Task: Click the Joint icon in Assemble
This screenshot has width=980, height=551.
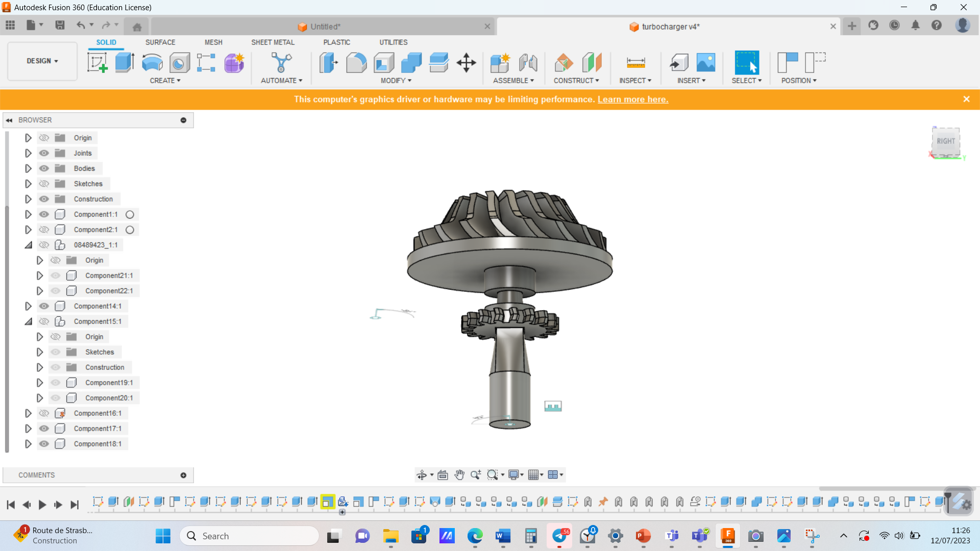Action: point(528,63)
